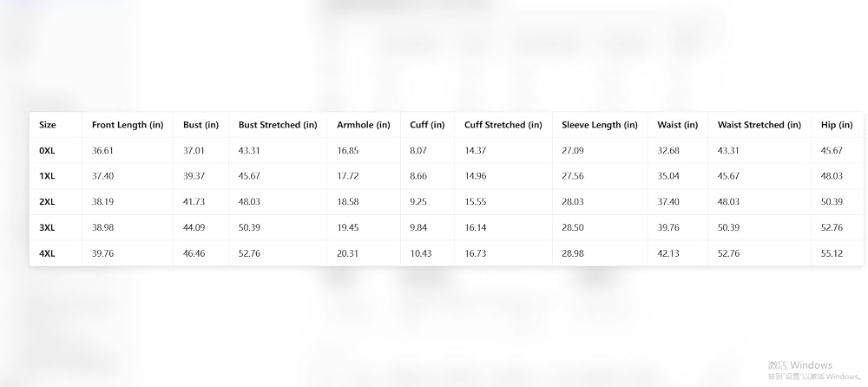
Task: Click the 4XL hip value 55.12
Action: [832, 253]
